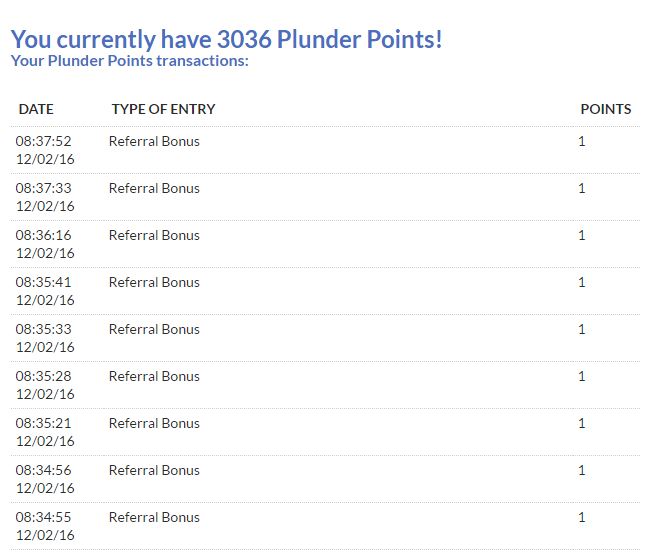Click the 08:35:21 timestamp entry
This screenshot has height=552, width=654.
coord(44,424)
